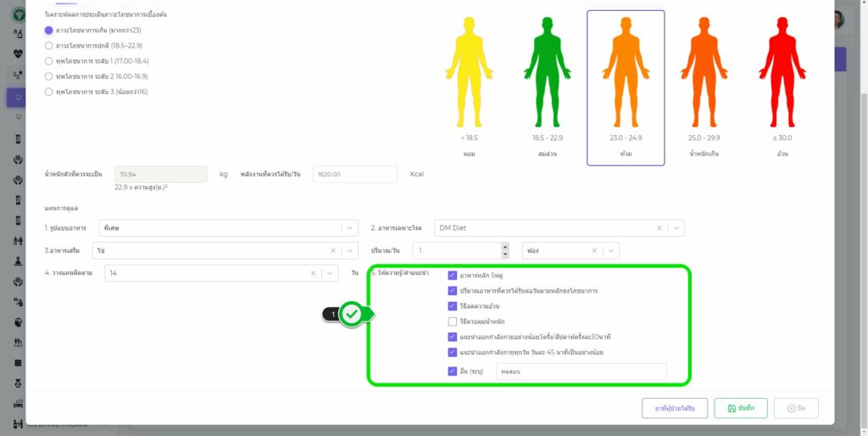Open the unit dropdown showing ฟอง

[611, 251]
